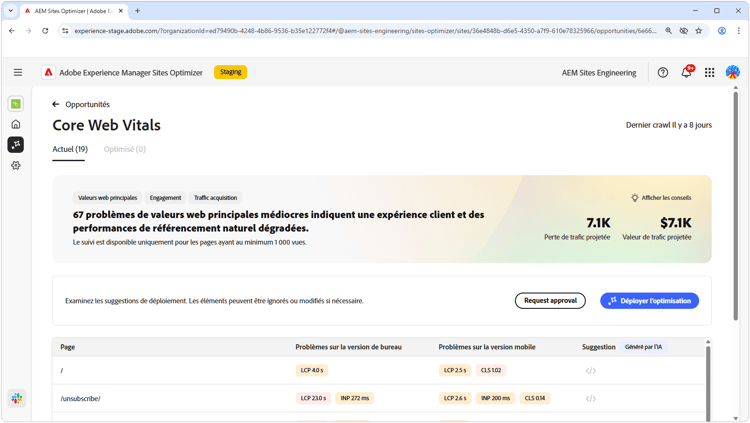Click the Valeurs web principales tag
The width and height of the screenshot is (750, 423).
[x=108, y=198]
